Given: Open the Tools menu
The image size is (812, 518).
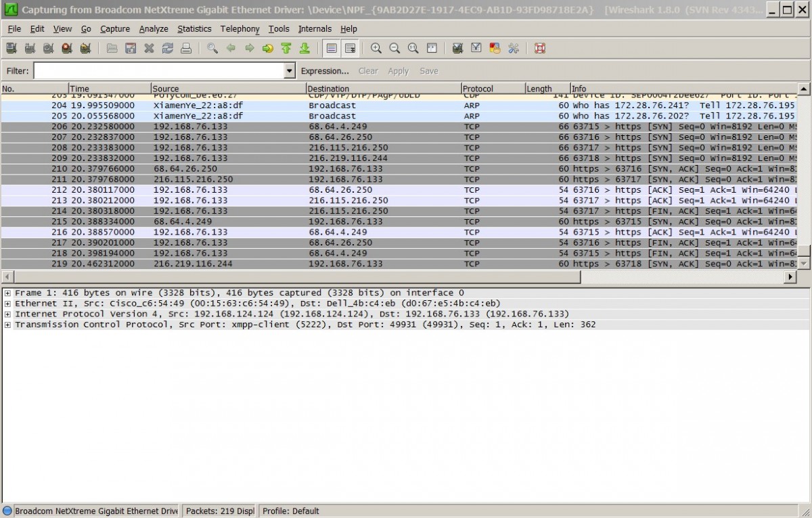Looking at the screenshot, I should click(279, 29).
